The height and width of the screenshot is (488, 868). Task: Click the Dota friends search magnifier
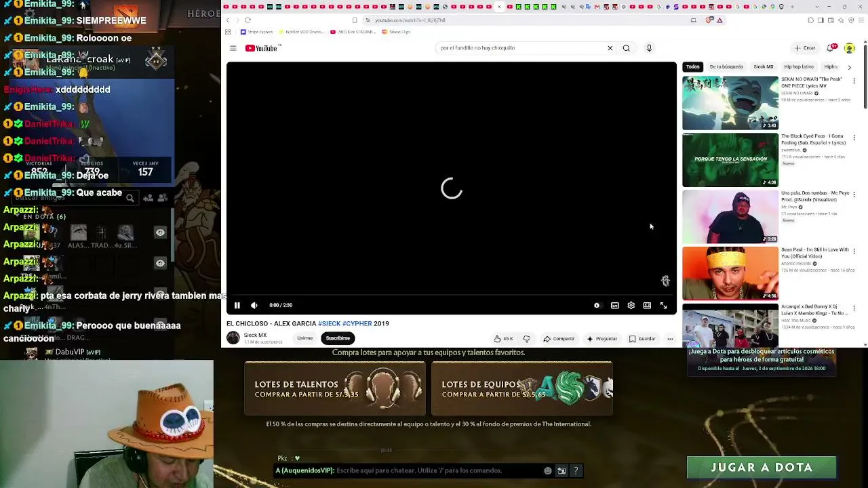pyautogui.click(x=130, y=198)
